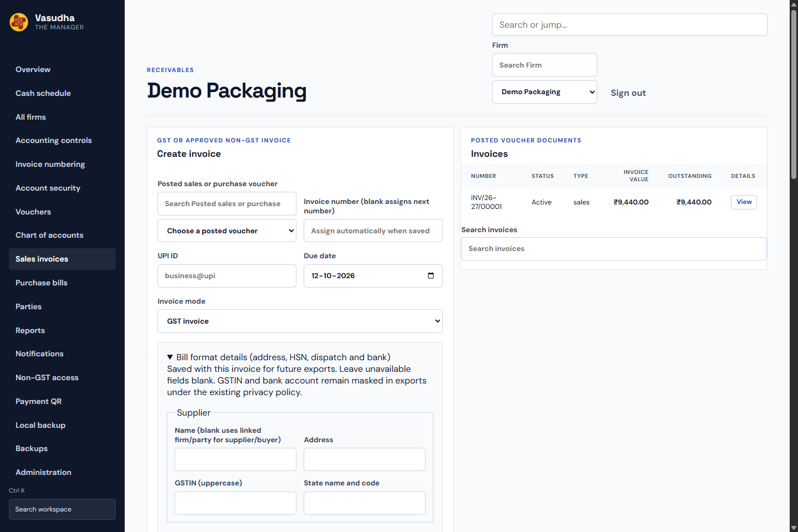Navigate to All firms
Screen dimensions: 798x532
click(62, 117)
